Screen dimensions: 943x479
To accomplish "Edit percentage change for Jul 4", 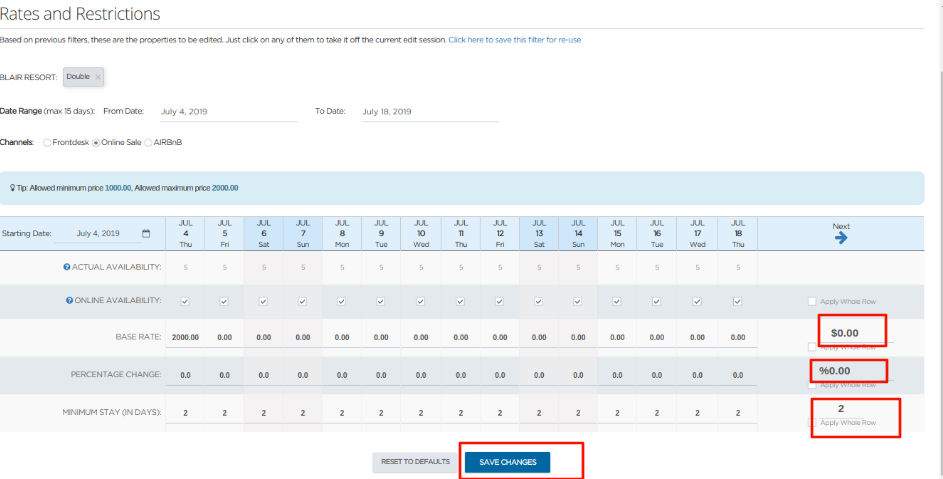I will point(185,375).
